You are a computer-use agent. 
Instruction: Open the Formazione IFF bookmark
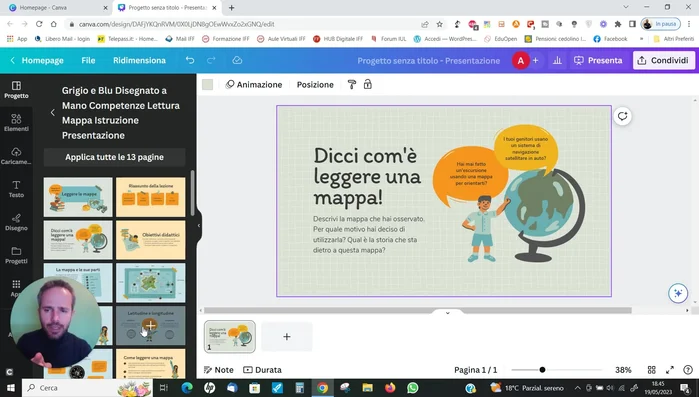226,39
